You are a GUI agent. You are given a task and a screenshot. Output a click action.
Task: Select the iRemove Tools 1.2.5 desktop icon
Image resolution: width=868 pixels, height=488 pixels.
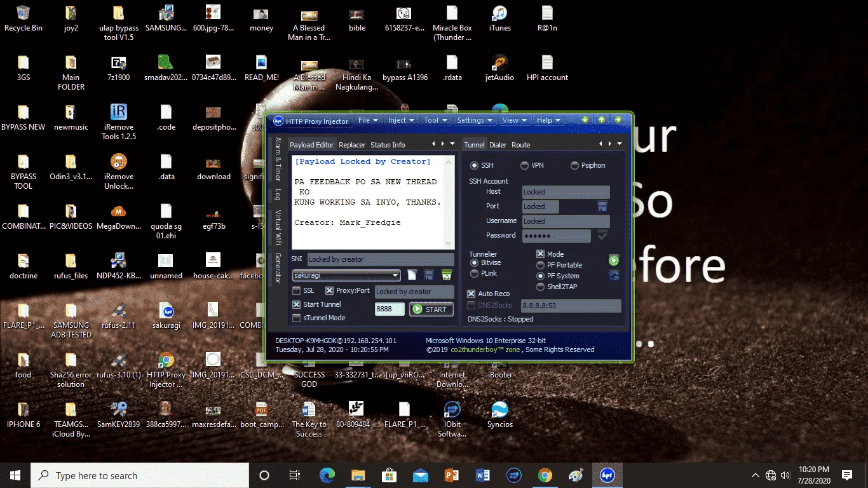click(119, 122)
